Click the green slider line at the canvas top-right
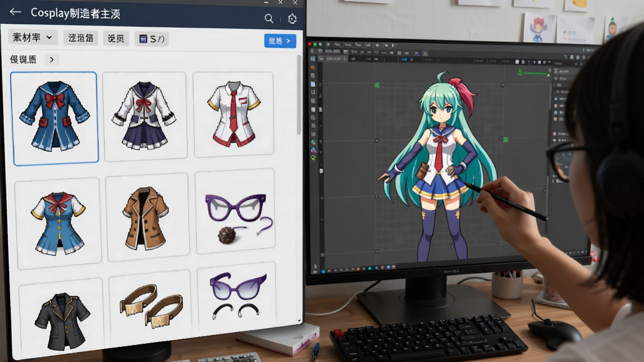This screenshot has height=362, width=644. tap(536, 73)
